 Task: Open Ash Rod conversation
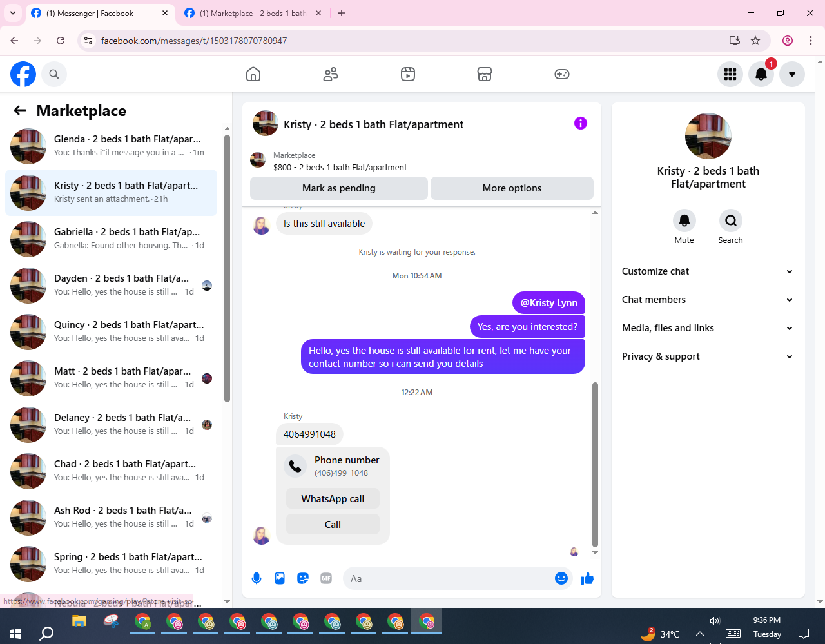111,518
